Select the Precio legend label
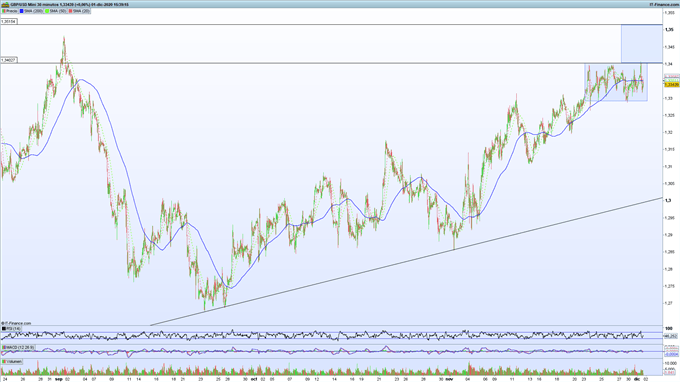This screenshot has width=680, height=382. 12,11
